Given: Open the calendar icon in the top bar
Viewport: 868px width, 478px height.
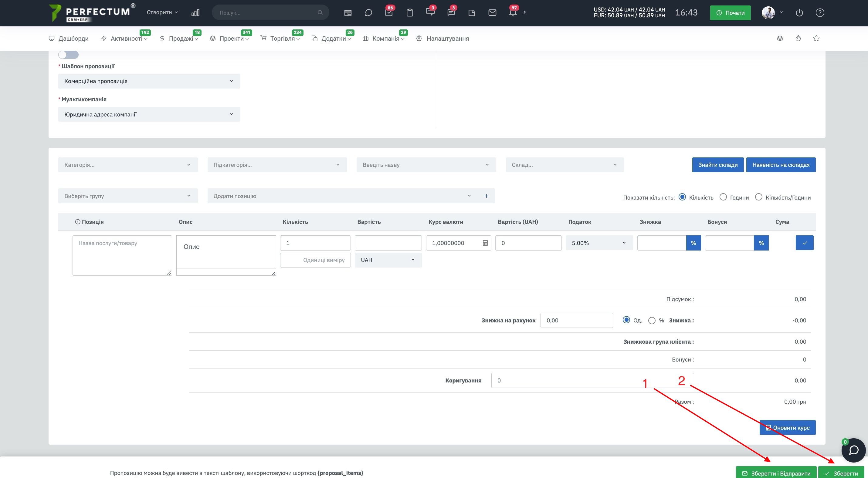Looking at the screenshot, I should 348,13.
